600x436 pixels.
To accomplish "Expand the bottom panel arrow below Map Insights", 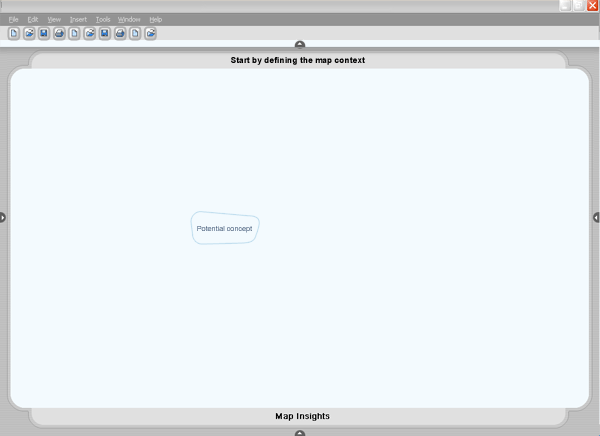I will click(300, 432).
